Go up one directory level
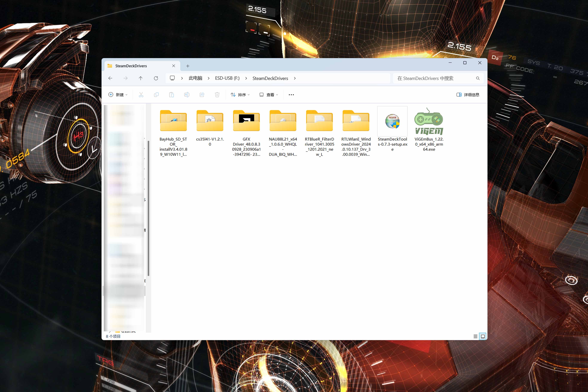The height and width of the screenshot is (392, 588). pos(140,78)
